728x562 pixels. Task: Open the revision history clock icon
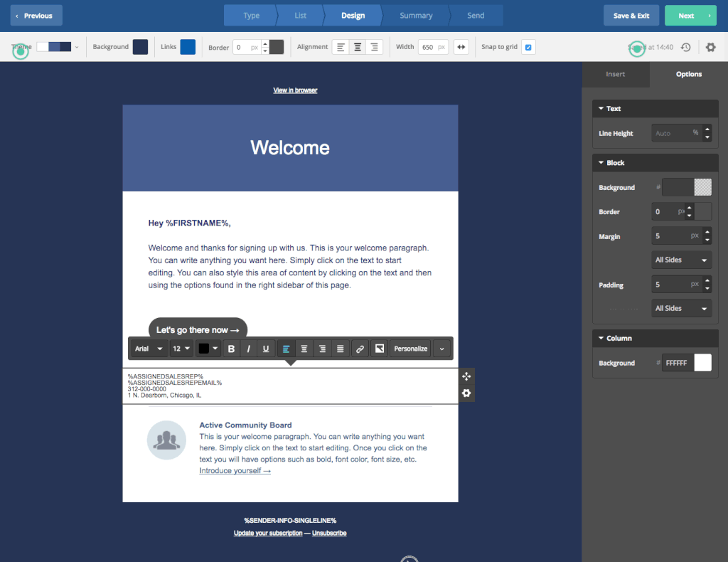685,47
